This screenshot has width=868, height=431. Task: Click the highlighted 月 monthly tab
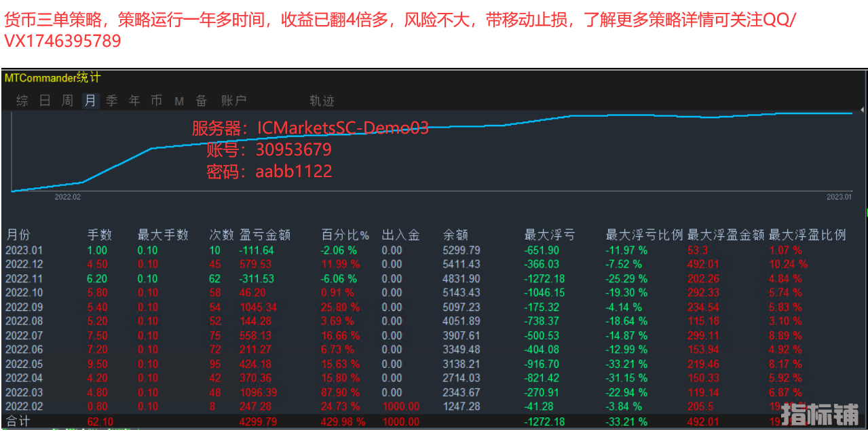tap(90, 101)
